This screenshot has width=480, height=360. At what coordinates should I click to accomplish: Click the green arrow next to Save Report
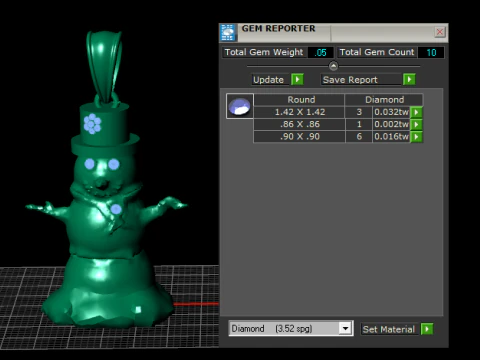click(409, 79)
